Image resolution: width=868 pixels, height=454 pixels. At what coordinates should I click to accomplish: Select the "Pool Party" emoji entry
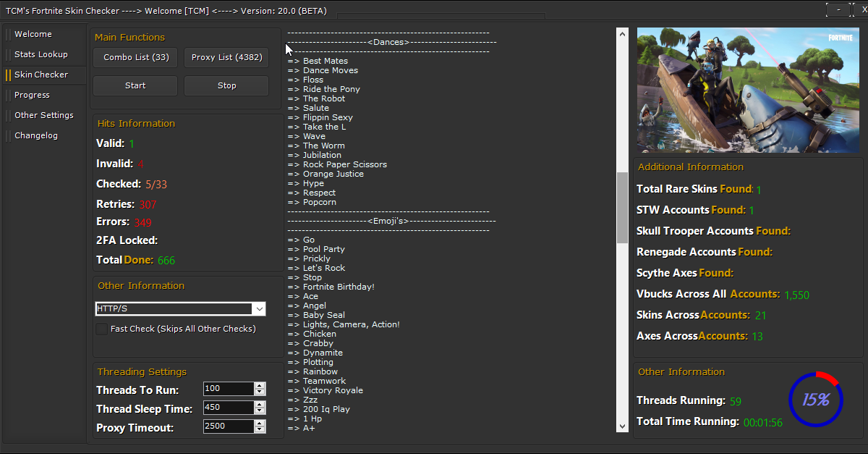click(x=316, y=249)
